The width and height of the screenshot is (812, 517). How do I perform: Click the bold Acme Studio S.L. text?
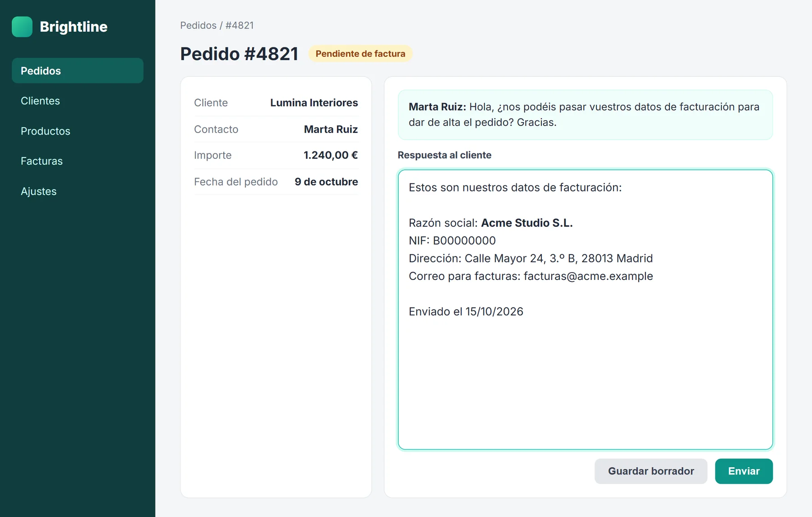pyautogui.click(x=527, y=223)
